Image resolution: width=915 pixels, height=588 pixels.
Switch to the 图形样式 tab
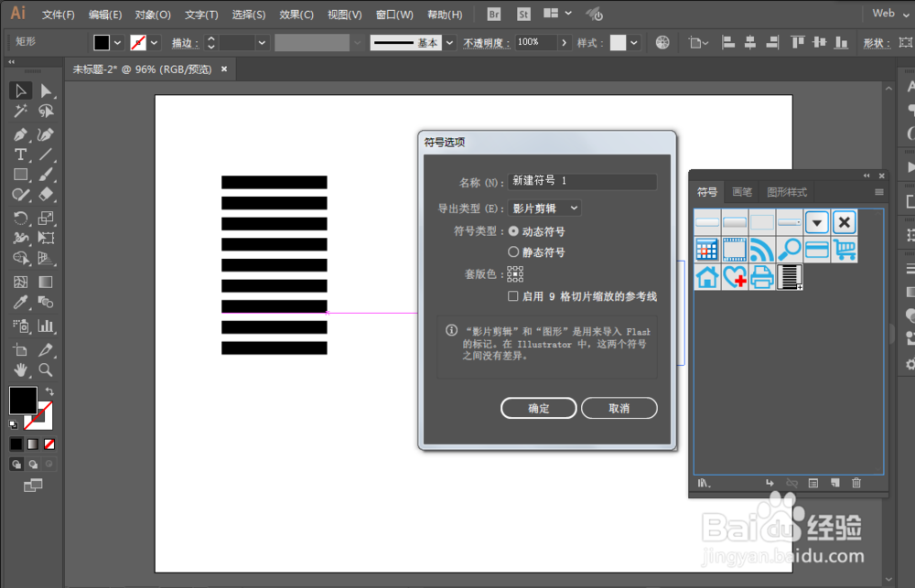point(787,192)
